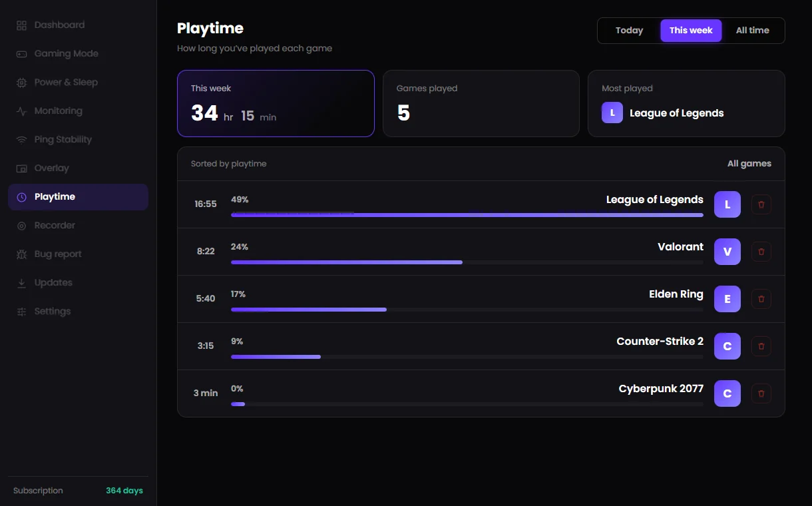Click the 8:22 playtime value
This screenshot has width=812, height=506.
tap(206, 252)
